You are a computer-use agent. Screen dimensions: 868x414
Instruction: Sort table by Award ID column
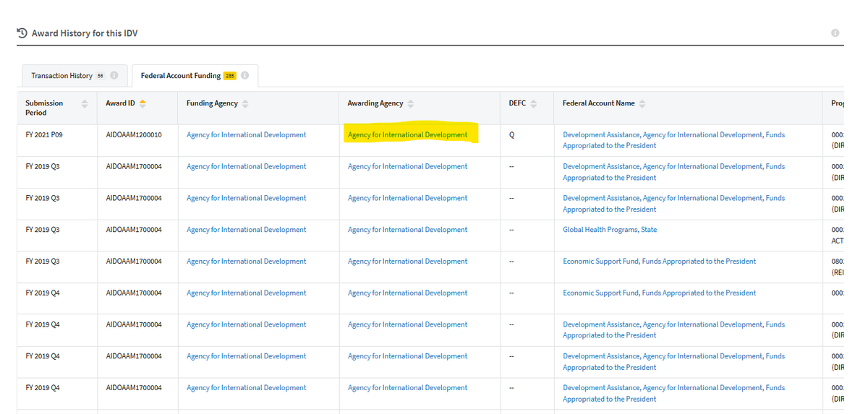(x=142, y=103)
